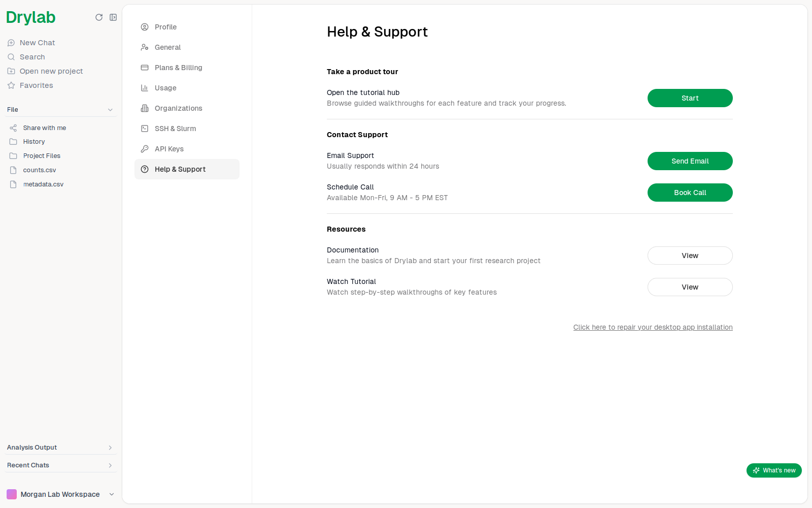Click the History folder icon

pyautogui.click(x=13, y=142)
